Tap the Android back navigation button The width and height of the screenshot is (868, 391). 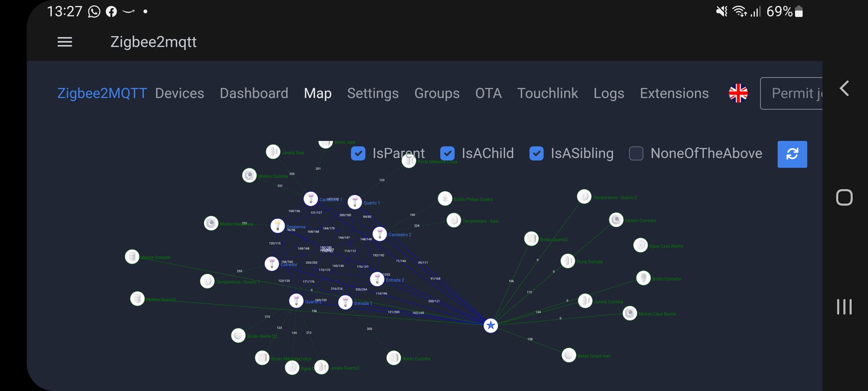(844, 88)
